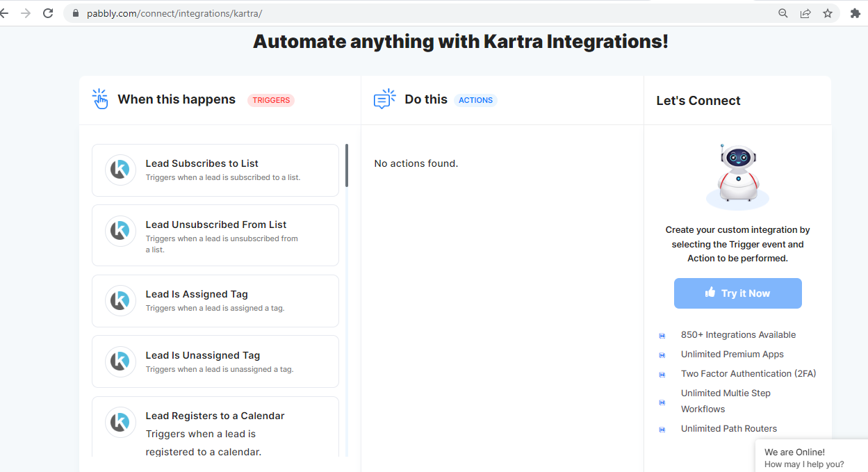Click the red TRIGGERS badge

coord(271,100)
